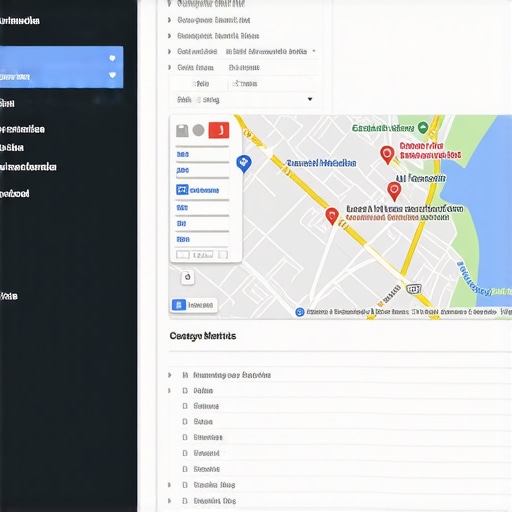Click the gray circle icon beside the save icon
The height and width of the screenshot is (512, 512).
coord(199,130)
